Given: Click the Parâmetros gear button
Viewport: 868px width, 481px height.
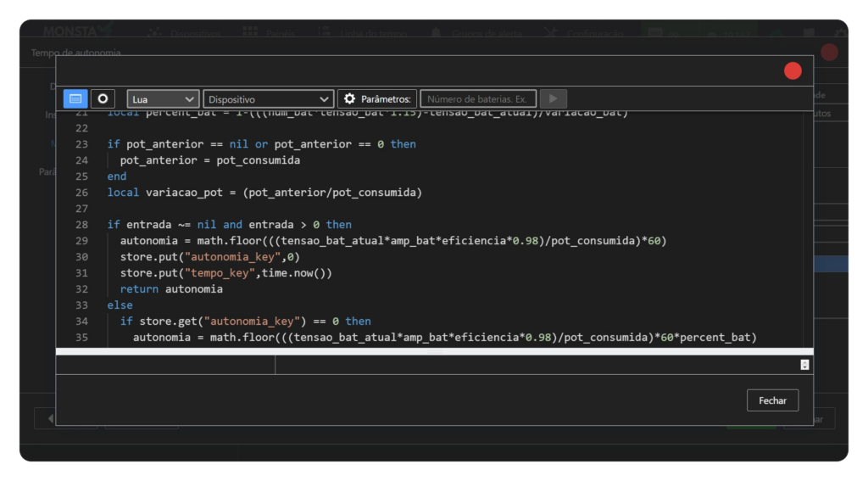Looking at the screenshot, I should [x=377, y=99].
